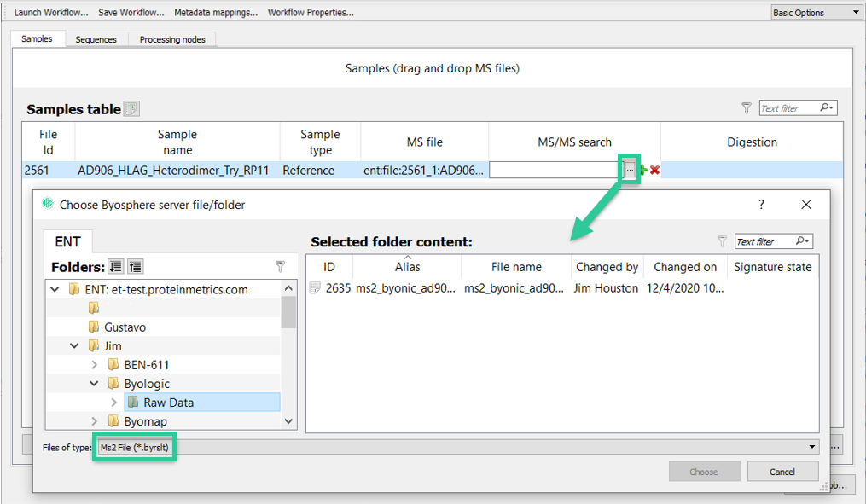Click the Samples table export icon
The height and width of the screenshot is (504, 866).
(x=131, y=108)
